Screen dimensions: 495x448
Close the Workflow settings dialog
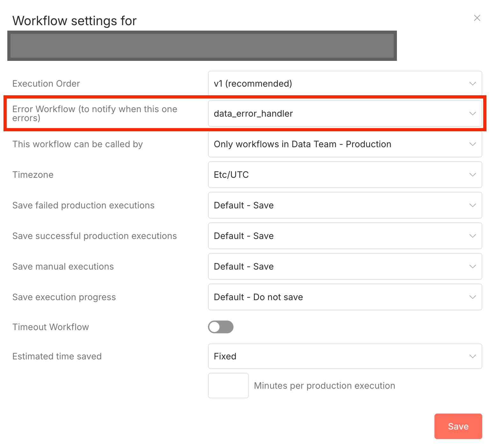point(477,18)
